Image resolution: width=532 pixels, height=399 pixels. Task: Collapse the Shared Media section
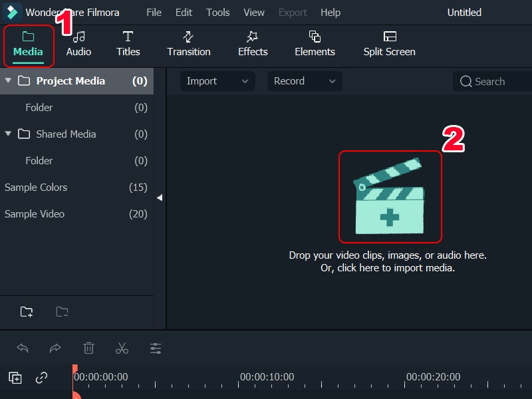coord(8,134)
